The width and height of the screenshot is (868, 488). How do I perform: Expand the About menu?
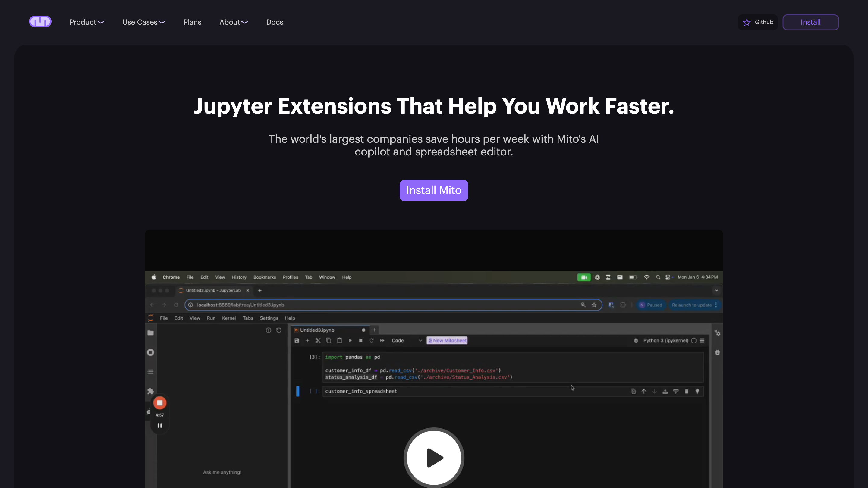(x=234, y=22)
